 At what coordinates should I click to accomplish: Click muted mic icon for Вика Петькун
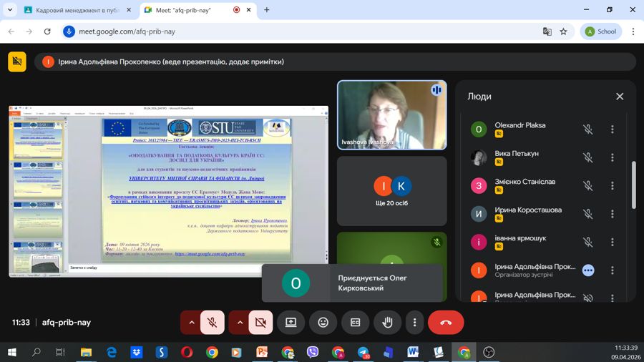click(587, 157)
